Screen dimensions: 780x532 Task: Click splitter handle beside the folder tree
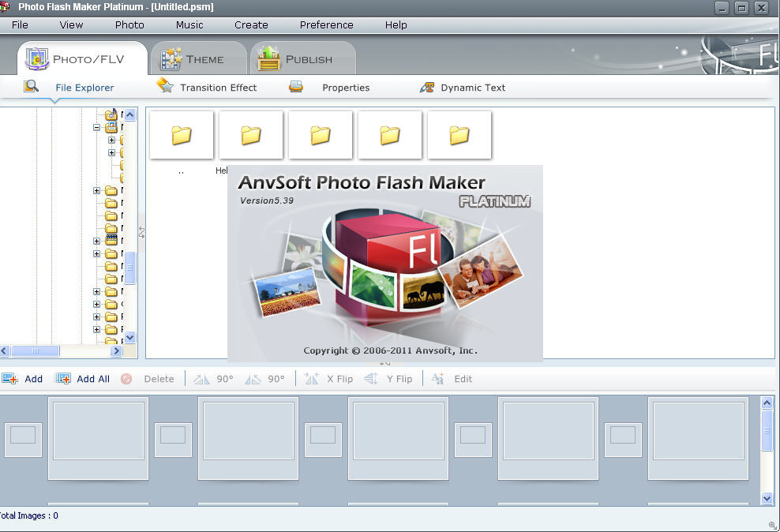coord(142,232)
